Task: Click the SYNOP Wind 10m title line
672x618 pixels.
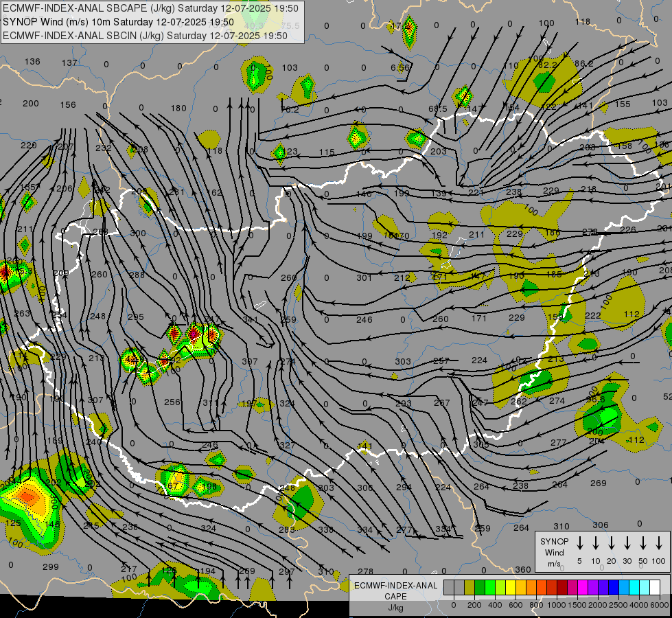Action: point(118,22)
